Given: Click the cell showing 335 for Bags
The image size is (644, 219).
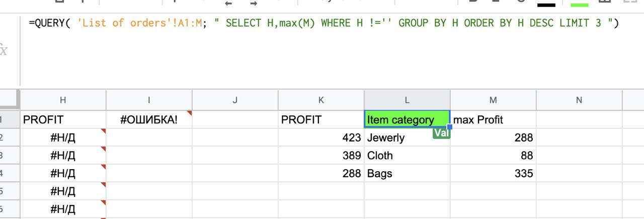Looking at the screenshot, I should coord(493,174).
